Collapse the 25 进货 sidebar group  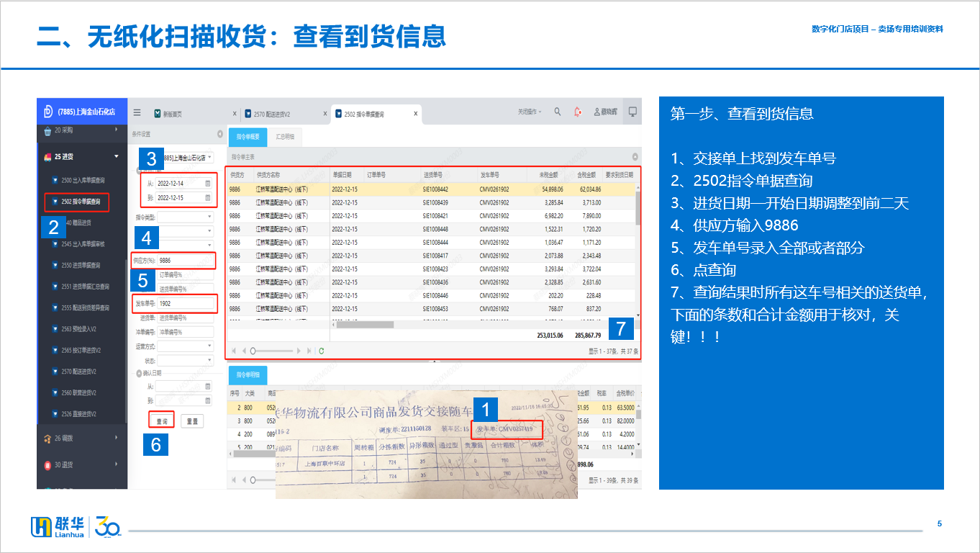click(82, 156)
